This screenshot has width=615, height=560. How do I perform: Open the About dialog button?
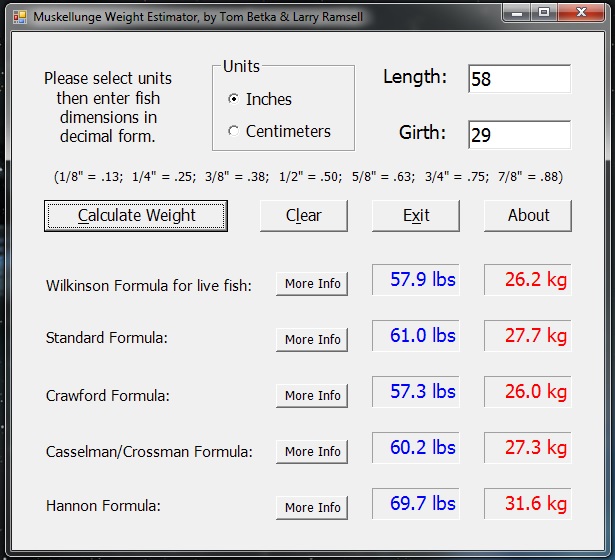click(528, 215)
